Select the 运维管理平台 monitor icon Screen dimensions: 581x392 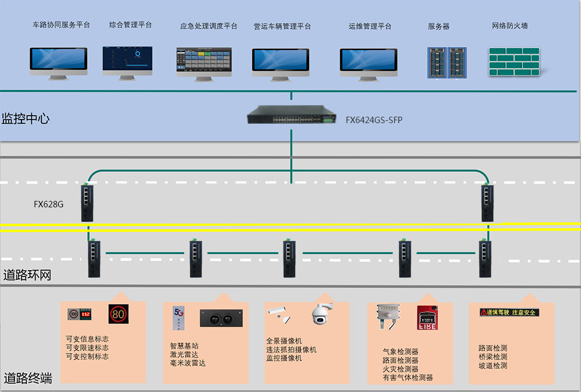(x=369, y=62)
